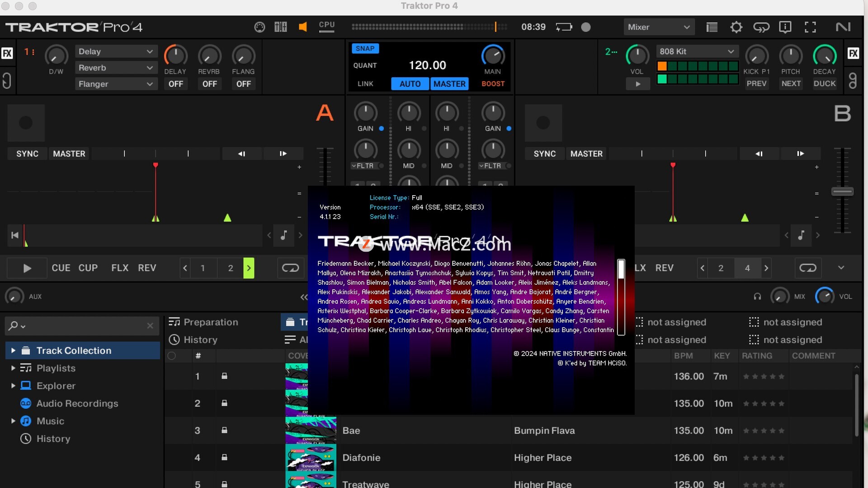Click Deck B music note key icon

coord(801,235)
